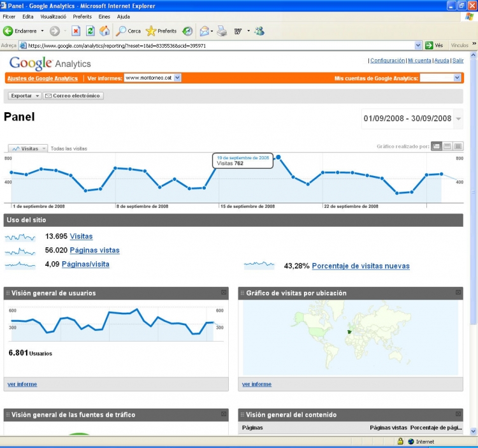This screenshot has width=478, height=448.
Task: Click the Visitas sparkline thumbnail
Action: 20,238
